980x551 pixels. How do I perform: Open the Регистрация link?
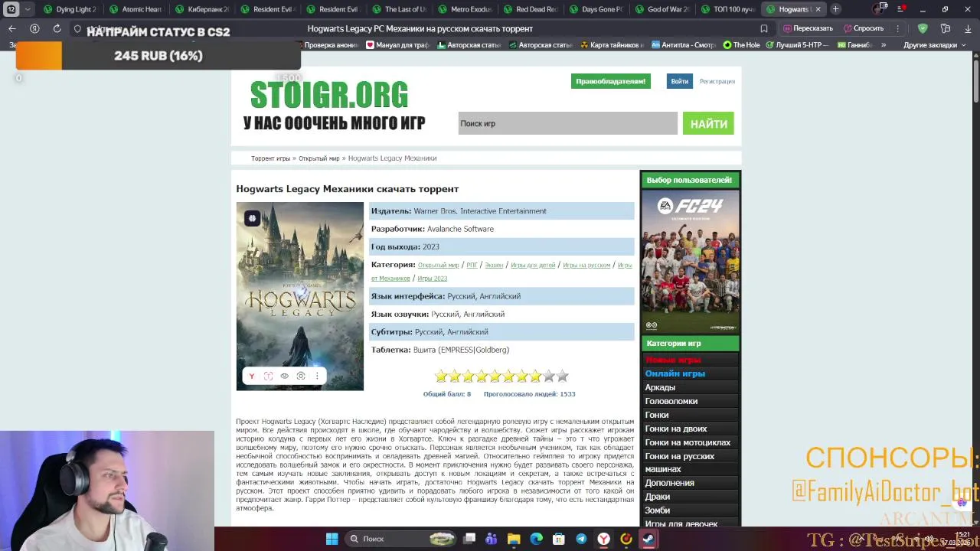(x=717, y=81)
